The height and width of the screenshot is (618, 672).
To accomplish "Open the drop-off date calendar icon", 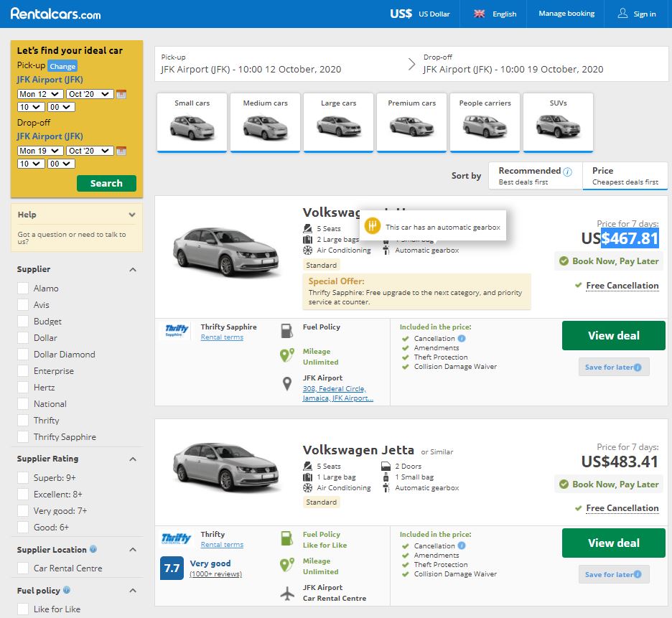I will tap(121, 151).
